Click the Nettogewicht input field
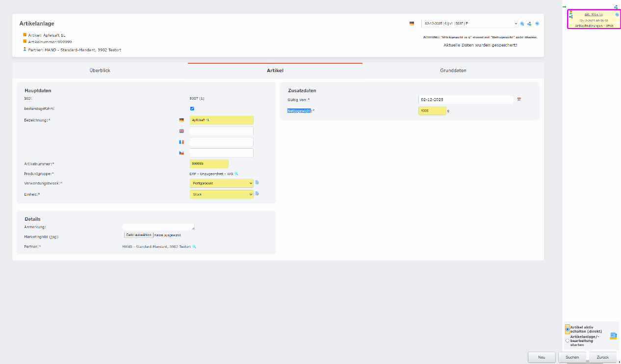621x364 pixels. (x=432, y=111)
